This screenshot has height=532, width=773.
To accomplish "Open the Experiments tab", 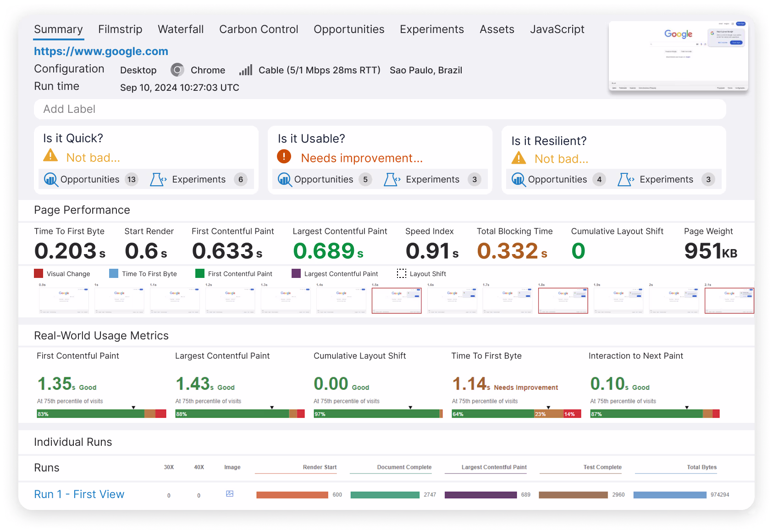I will [432, 29].
